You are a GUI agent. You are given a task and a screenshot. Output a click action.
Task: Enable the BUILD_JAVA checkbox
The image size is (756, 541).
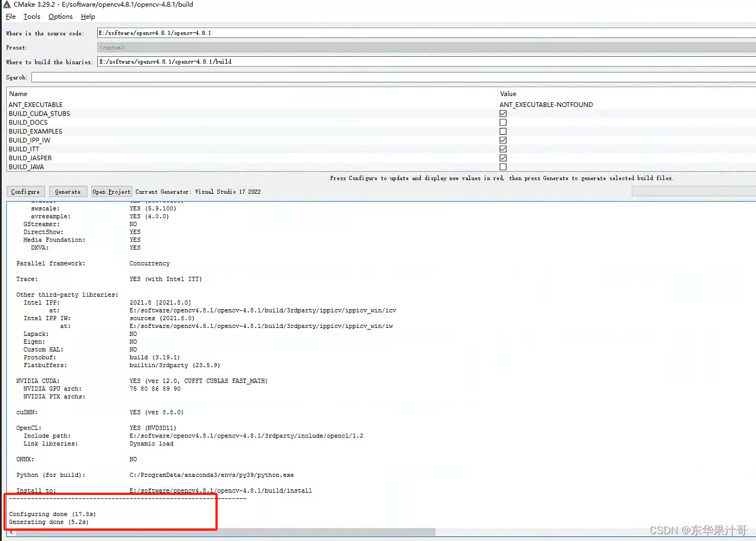[503, 167]
